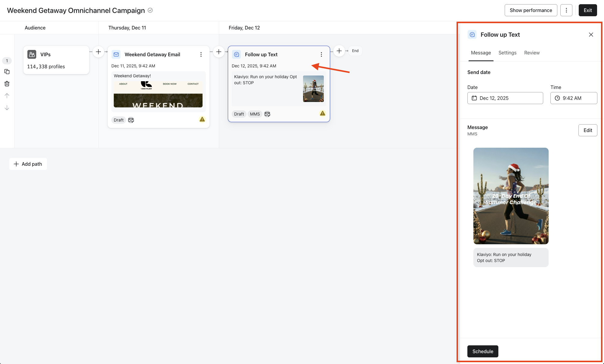
Task: Click the move path down arrow
Action: point(7,108)
